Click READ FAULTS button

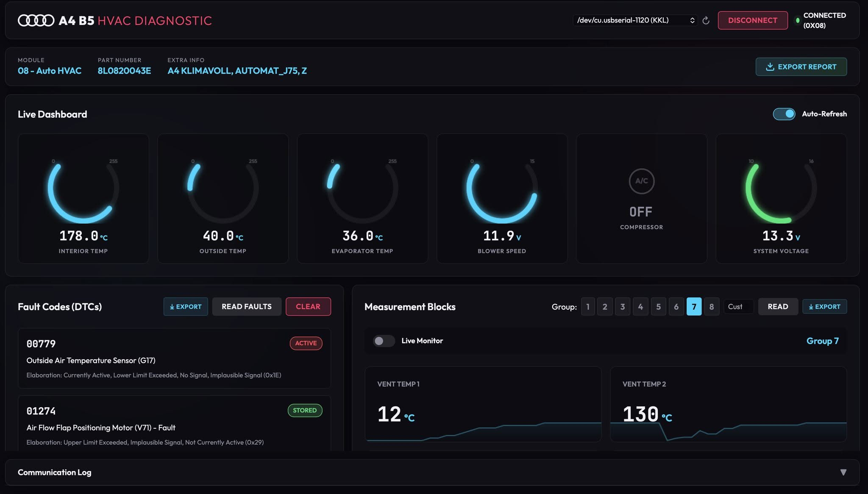point(247,307)
